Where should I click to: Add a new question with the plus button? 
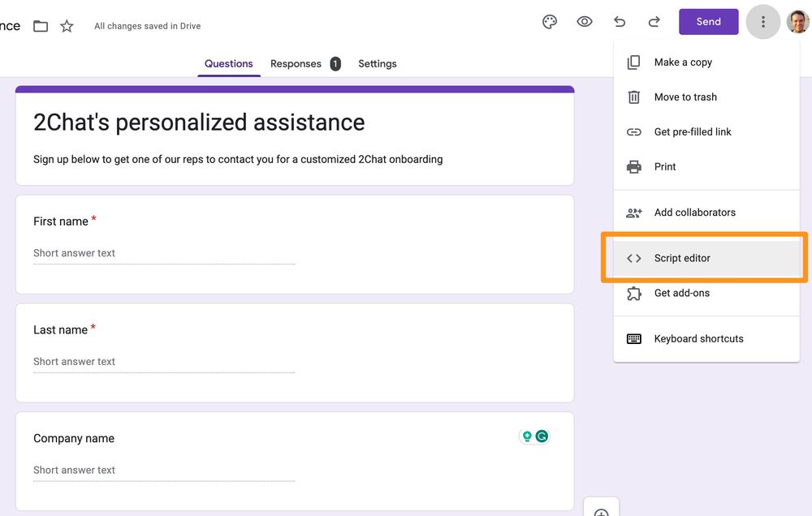click(x=601, y=510)
